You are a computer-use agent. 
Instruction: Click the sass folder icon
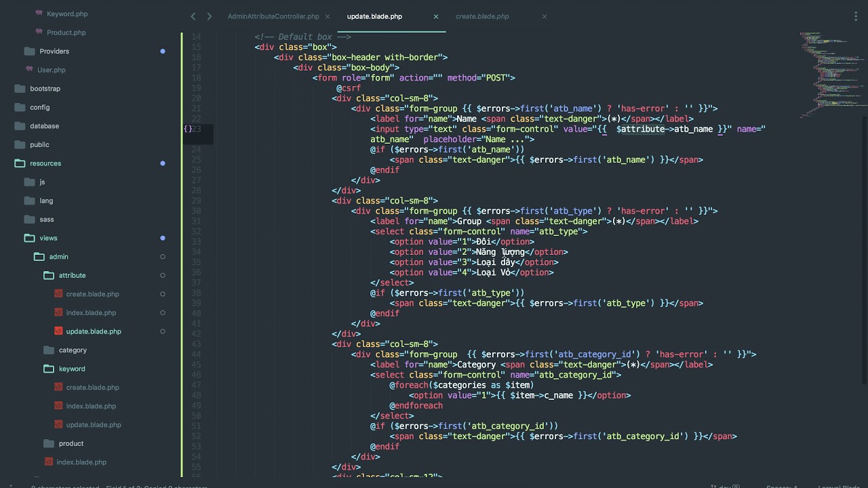coord(28,220)
